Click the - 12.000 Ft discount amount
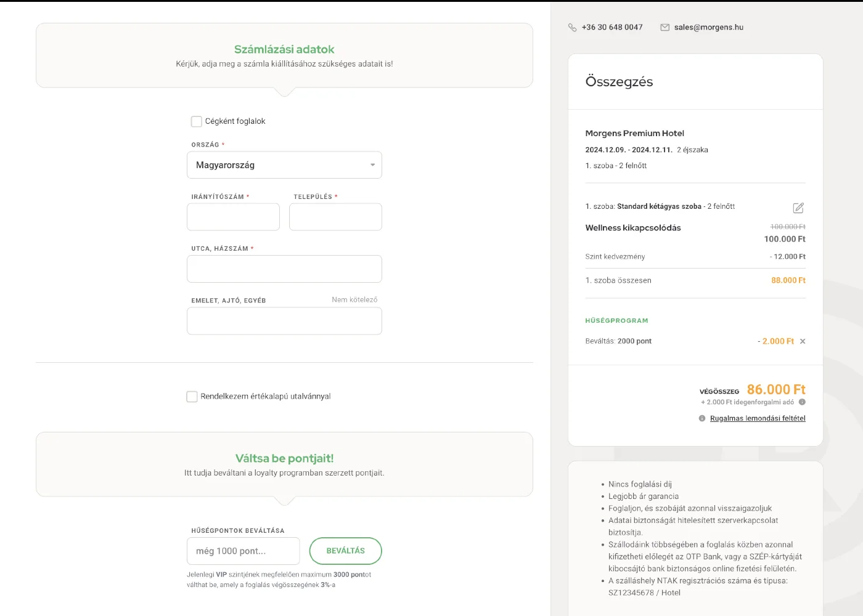 (787, 257)
